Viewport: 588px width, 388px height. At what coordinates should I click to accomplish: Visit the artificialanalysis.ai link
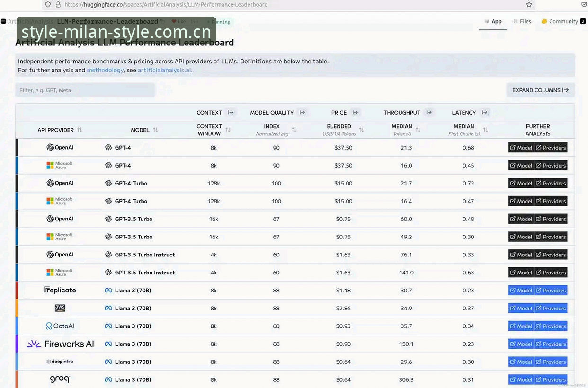pos(164,70)
